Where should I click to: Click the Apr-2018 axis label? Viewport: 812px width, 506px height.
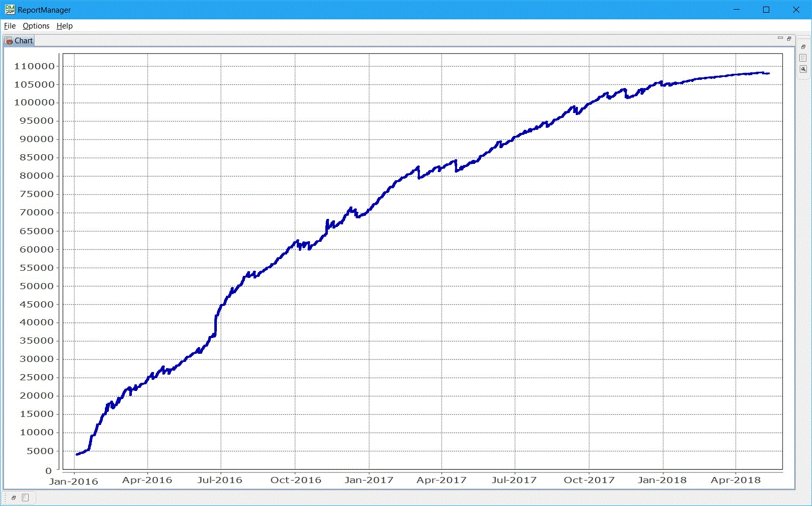(x=736, y=480)
